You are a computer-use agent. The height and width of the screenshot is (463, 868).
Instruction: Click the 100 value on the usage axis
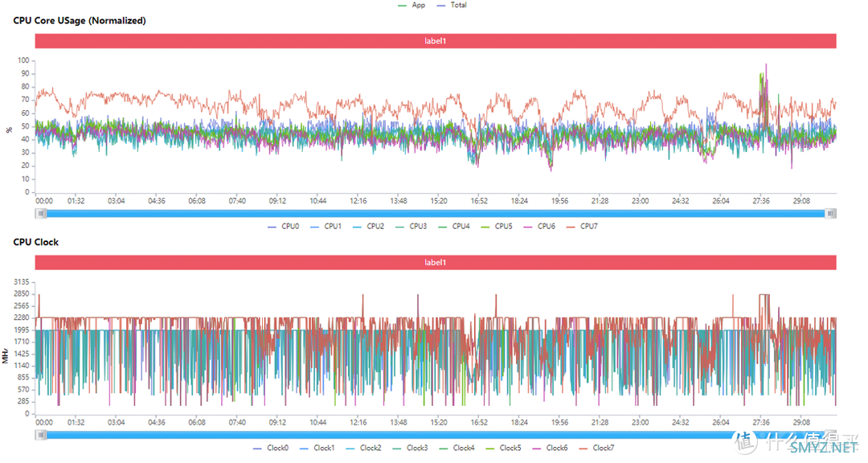tap(23, 60)
